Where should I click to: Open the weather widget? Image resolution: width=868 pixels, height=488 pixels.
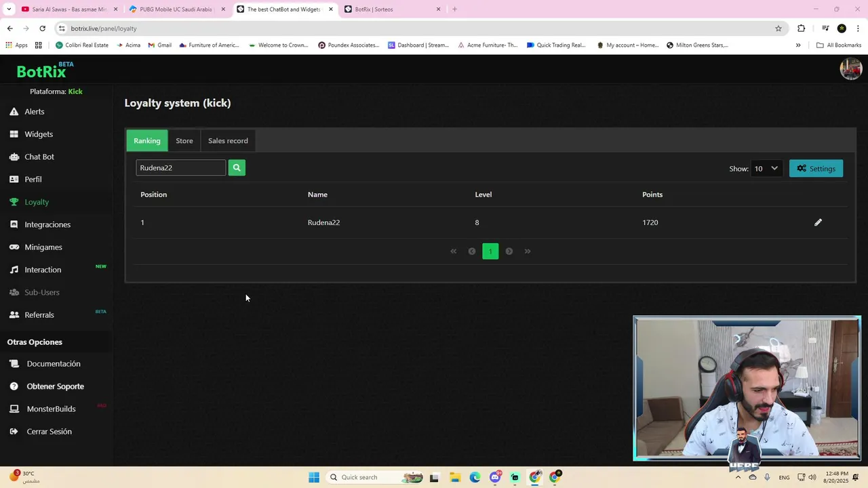coord(24,477)
